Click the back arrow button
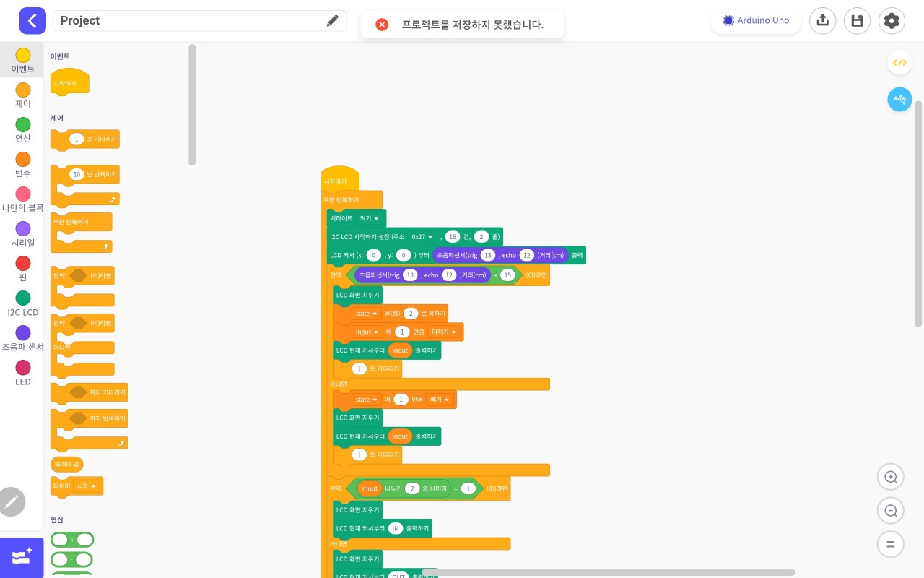Viewport: 924px width, 578px height. pos(32,21)
